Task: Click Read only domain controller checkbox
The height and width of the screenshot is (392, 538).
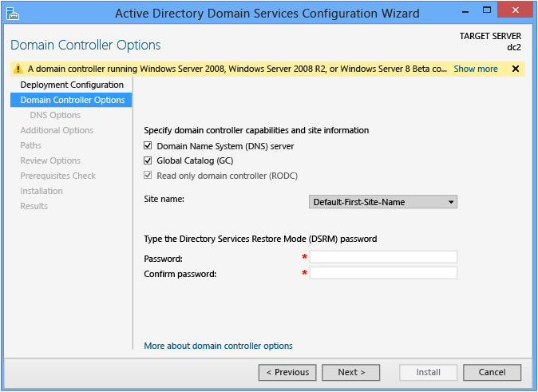Action: (x=148, y=176)
